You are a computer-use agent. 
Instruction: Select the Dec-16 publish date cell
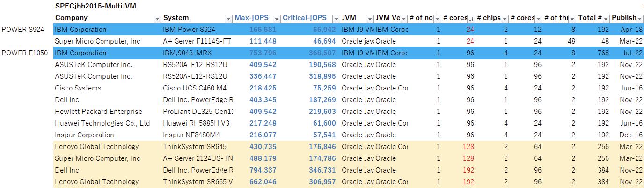(x=632, y=135)
